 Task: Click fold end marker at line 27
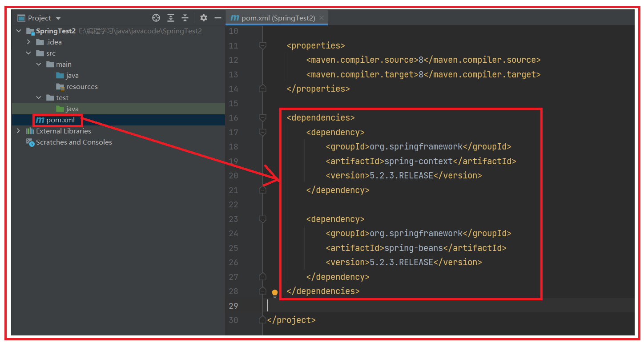[263, 277]
